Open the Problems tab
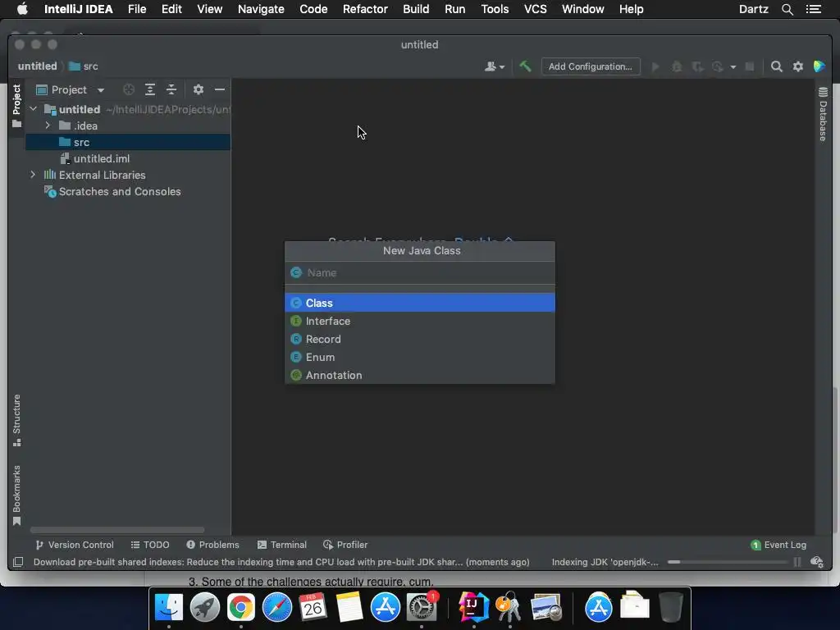 coord(212,545)
